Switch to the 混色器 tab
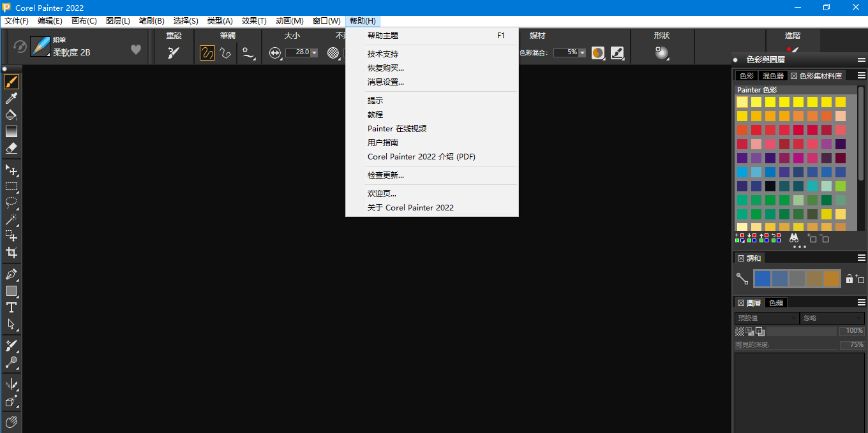The height and width of the screenshot is (433, 868). point(773,76)
